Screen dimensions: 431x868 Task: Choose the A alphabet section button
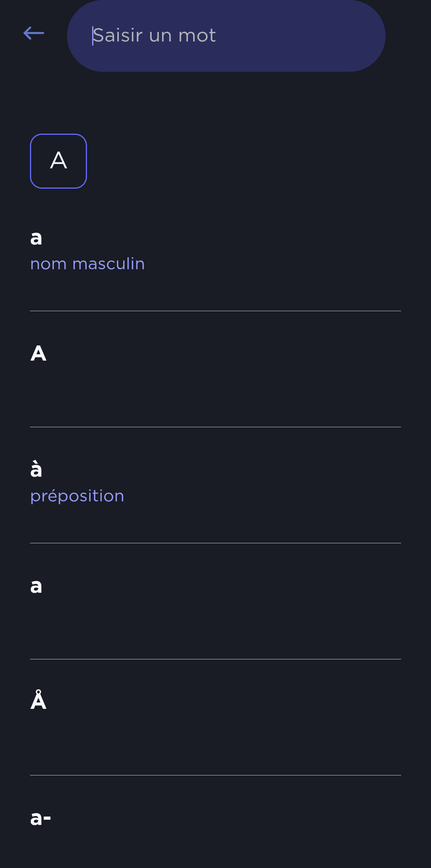click(58, 161)
